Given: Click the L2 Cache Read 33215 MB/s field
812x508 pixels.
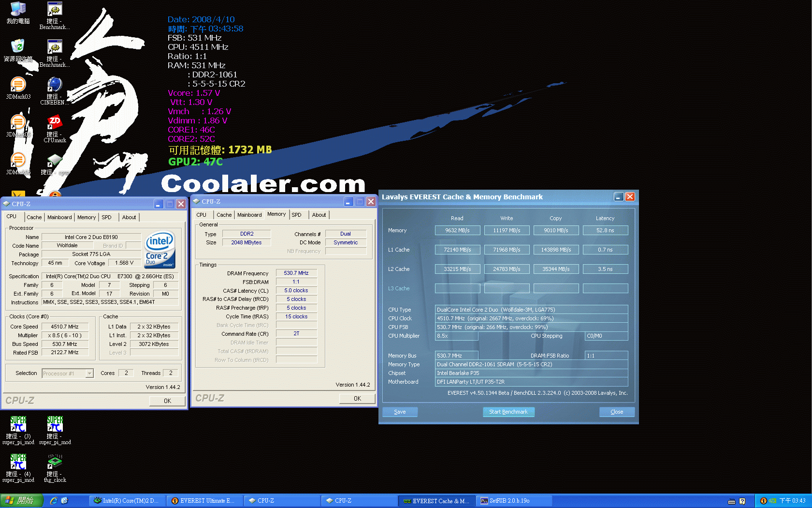Looking at the screenshot, I should [457, 269].
